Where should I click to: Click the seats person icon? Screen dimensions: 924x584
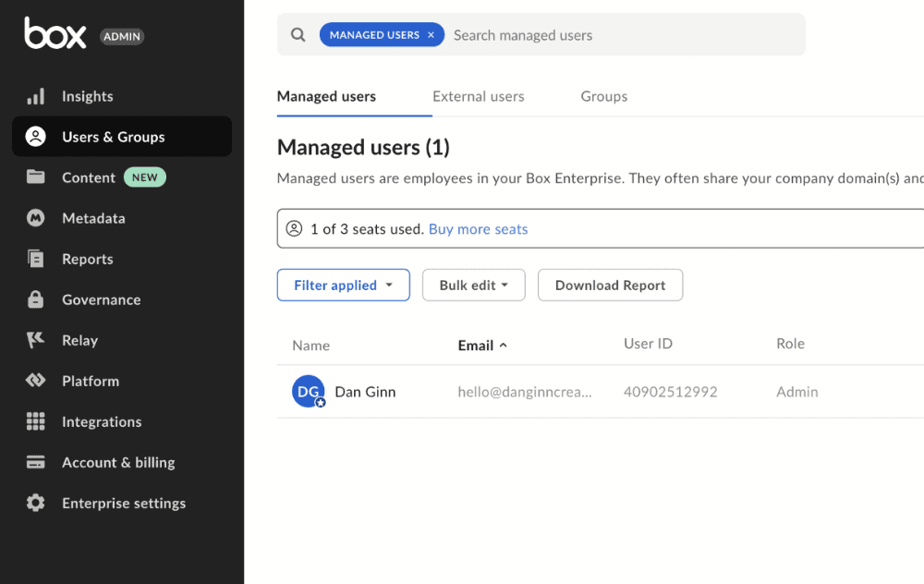(294, 228)
